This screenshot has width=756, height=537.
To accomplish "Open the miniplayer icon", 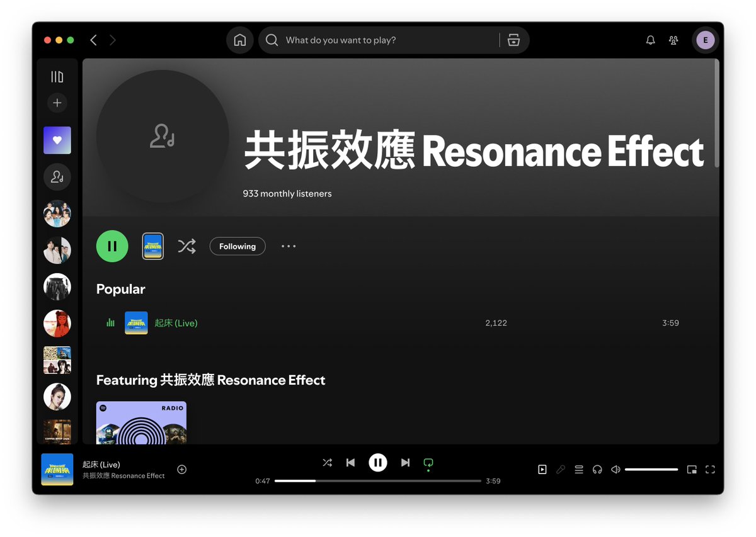I will click(692, 470).
